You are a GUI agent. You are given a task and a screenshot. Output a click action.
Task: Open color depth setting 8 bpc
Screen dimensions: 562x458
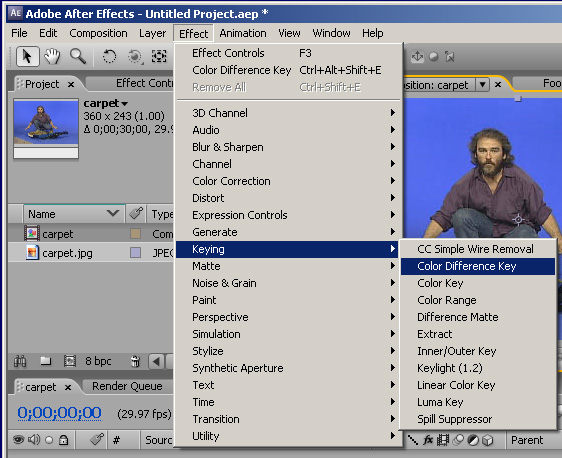coord(98,361)
